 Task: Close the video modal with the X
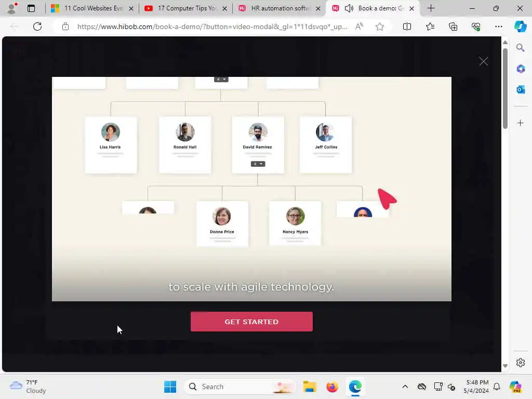(483, 61)
